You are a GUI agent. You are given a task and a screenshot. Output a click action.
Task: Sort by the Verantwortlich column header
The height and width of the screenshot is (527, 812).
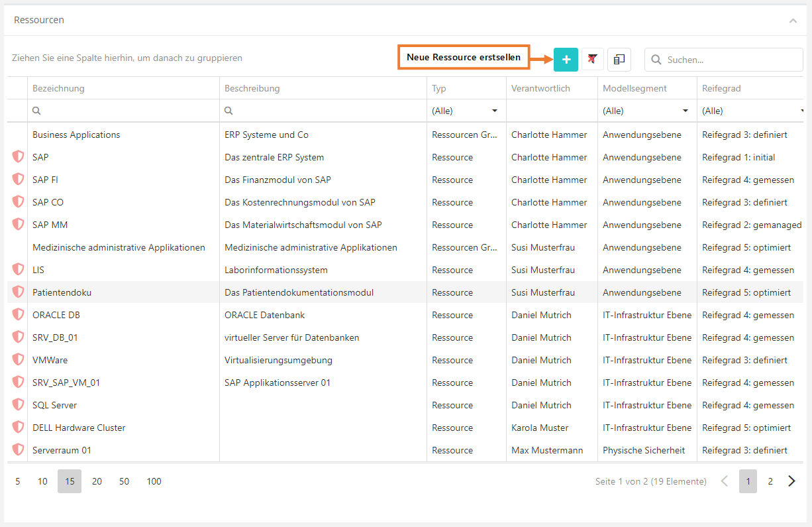click(x=540, y=88)
